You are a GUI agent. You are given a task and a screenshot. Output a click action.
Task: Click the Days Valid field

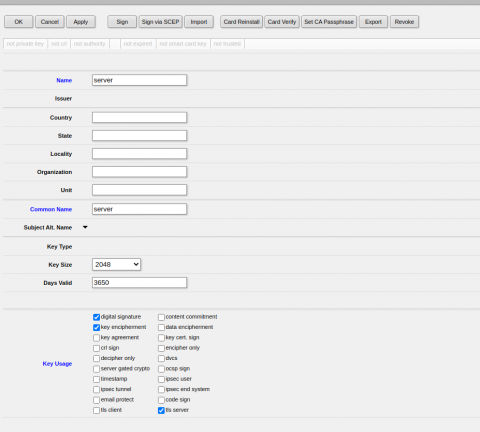click(139, 283)
